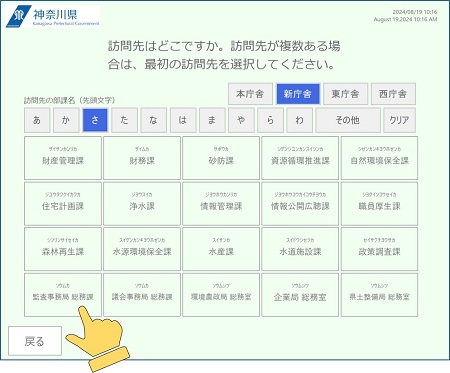Choose 環境農政局 総務室 tile
Viewport: 450px width, 373px height.
pos(221,295)
